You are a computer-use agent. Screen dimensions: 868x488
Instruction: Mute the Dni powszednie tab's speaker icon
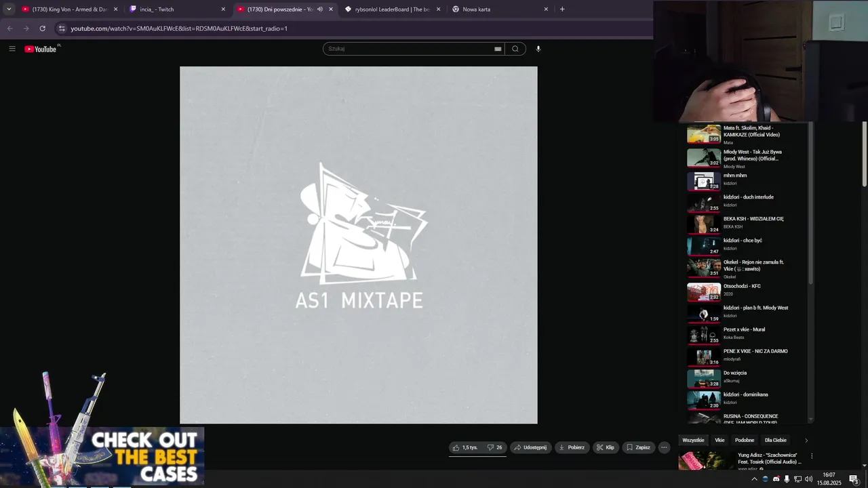pos(320,9)
